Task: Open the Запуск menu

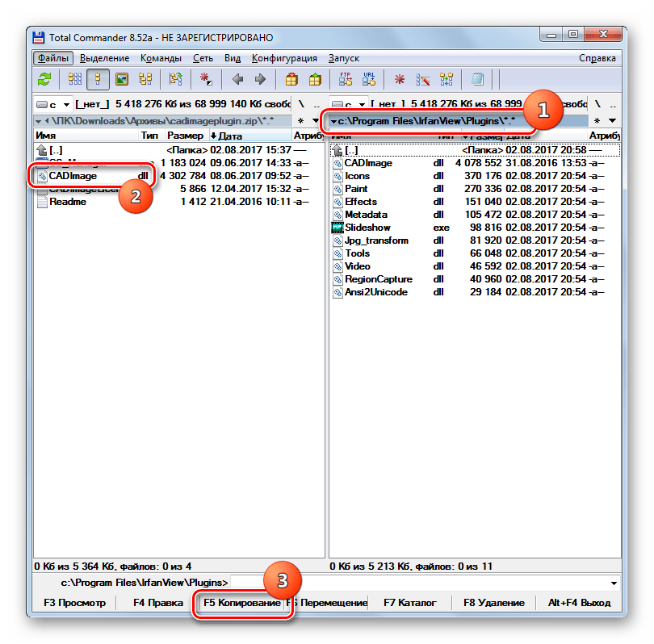Action: click(x=344, y=58)
